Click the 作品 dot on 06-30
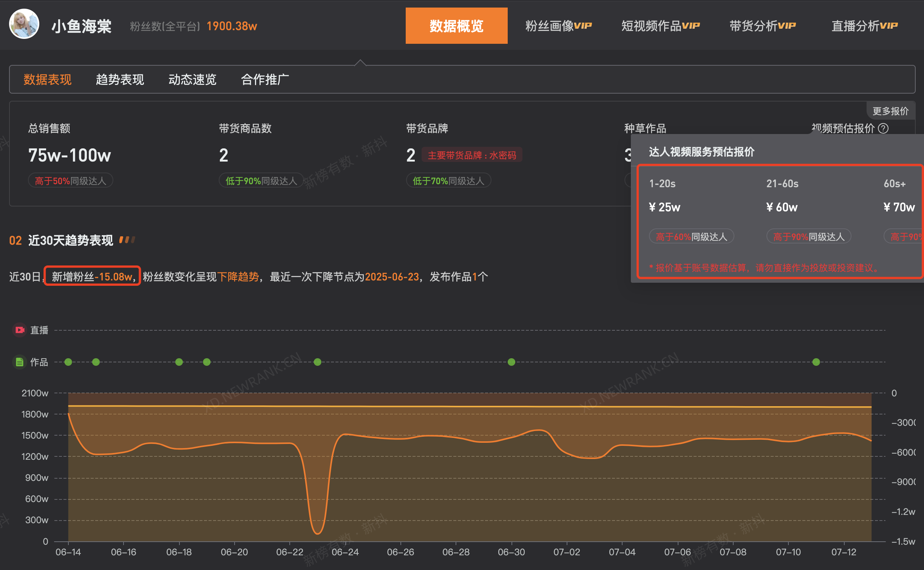Image resolution: width=924 pixels, height=570 pixels. [511, 362]
